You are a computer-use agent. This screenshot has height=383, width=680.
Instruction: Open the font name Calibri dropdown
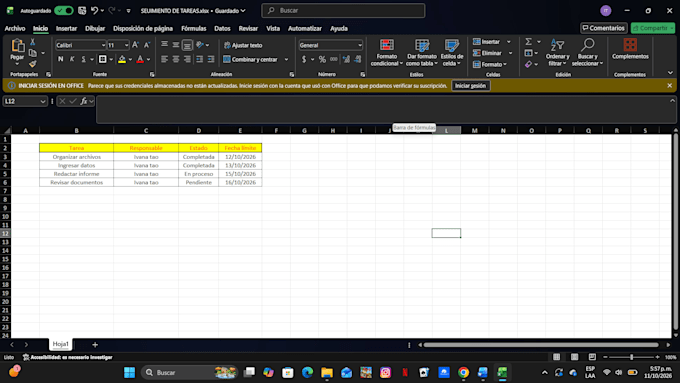[x=103, y=45]
